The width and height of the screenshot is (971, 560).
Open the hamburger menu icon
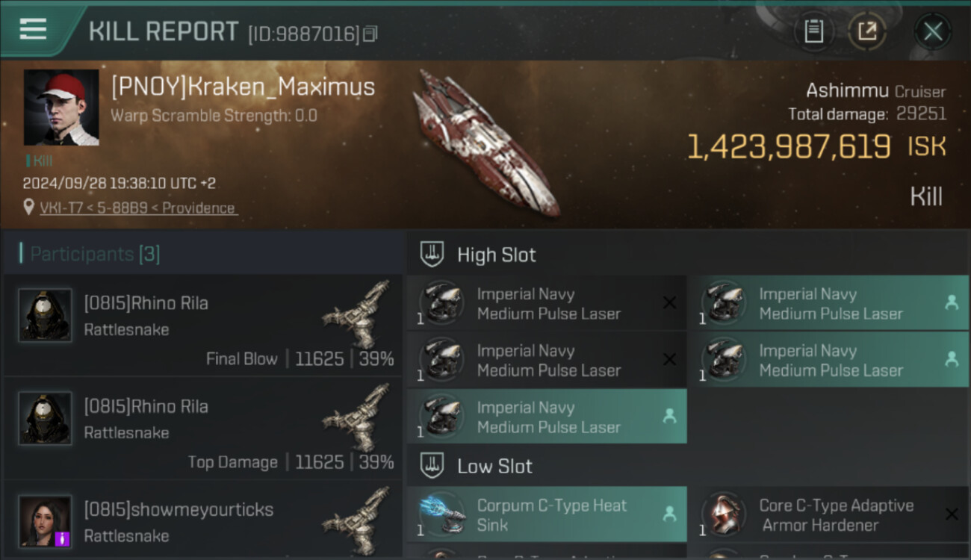pos(33,29)
